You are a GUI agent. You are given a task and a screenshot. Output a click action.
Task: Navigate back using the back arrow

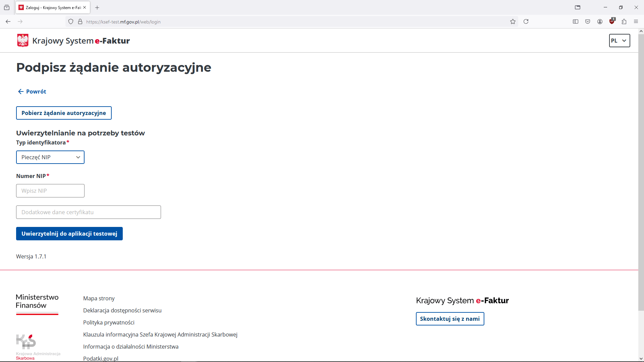click(x=8, y=21)
